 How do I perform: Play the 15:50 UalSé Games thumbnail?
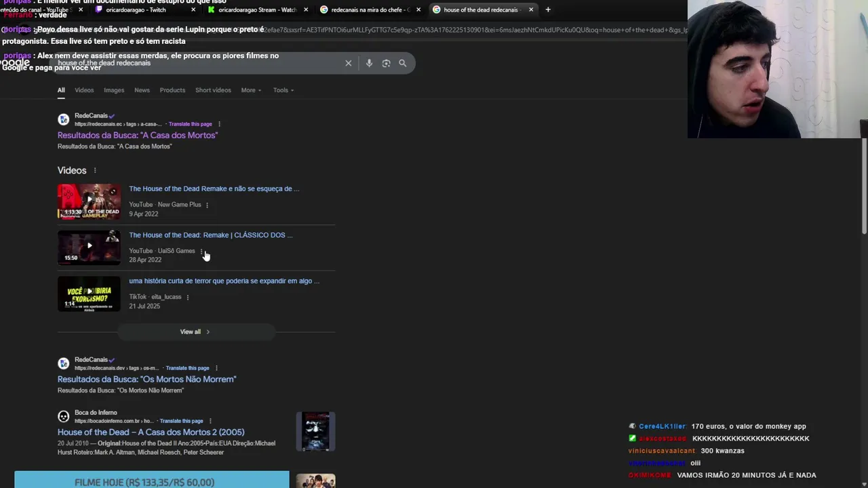pos(89,247)
